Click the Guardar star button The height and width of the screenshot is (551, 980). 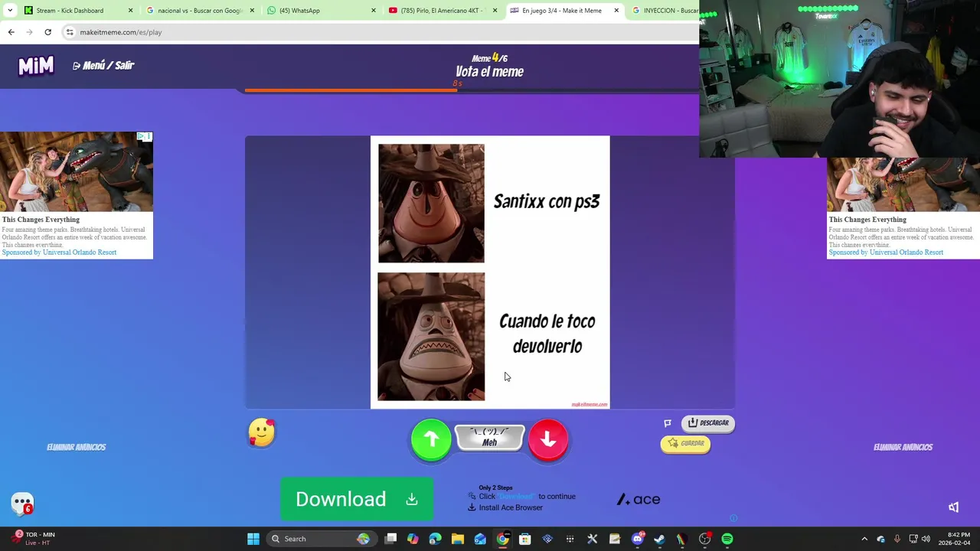click(685, 443)
